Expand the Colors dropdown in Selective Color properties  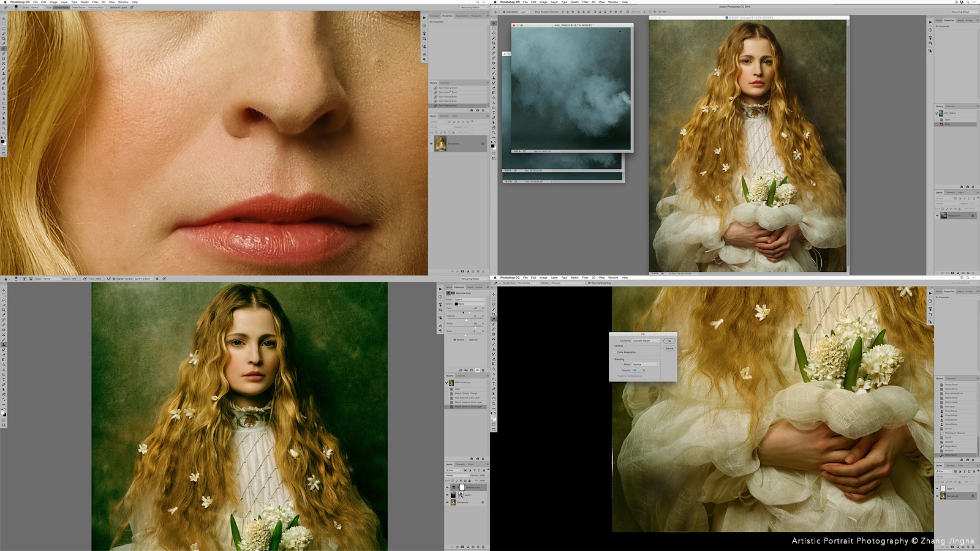pos(470,304)
